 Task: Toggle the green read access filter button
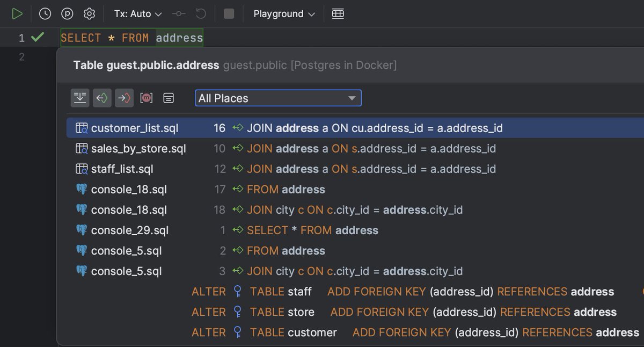click(x=102, y=98)
